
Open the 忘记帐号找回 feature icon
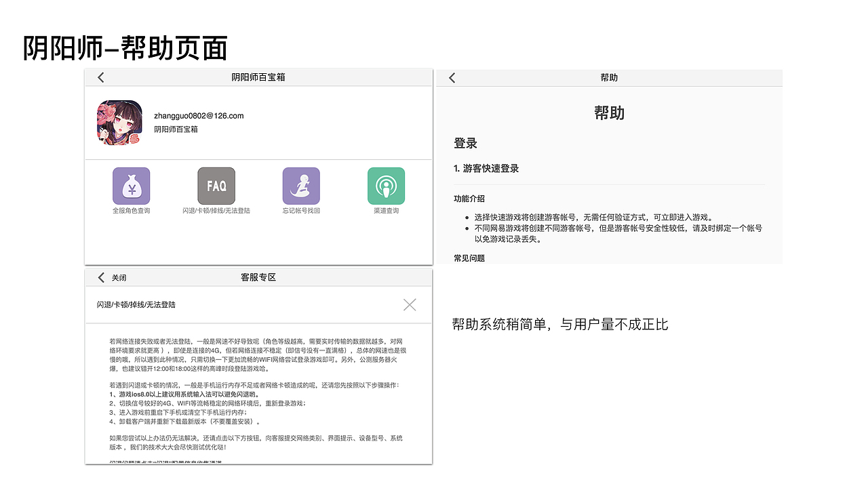(300, 185)
